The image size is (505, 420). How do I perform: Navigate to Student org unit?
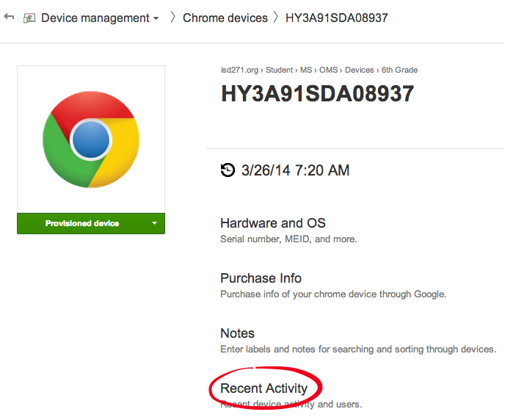(280, 70)
